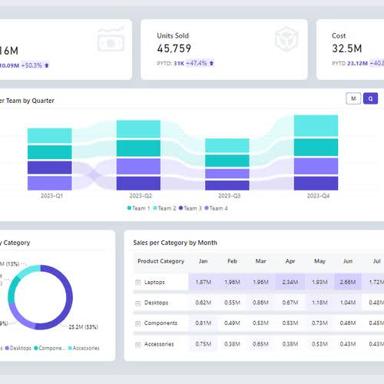
Task: Select the top light cyan segment in 2023-Q2
Action: (x=138, y=129)
